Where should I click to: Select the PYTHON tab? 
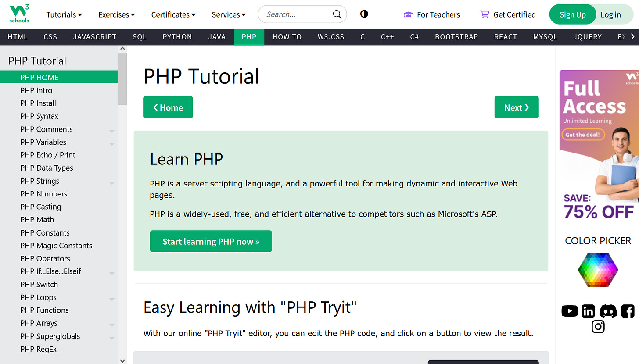(x=177, y=37)
